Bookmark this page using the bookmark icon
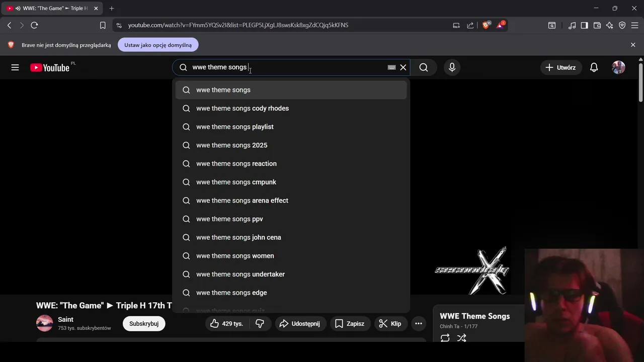 (x=103, y=25)
